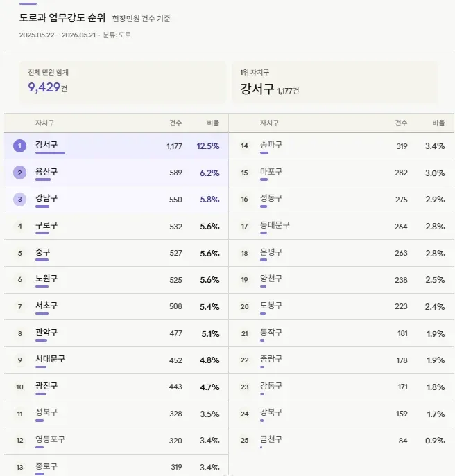
Task: Click the 443 count for 광진구
Action: click(175, 387)
